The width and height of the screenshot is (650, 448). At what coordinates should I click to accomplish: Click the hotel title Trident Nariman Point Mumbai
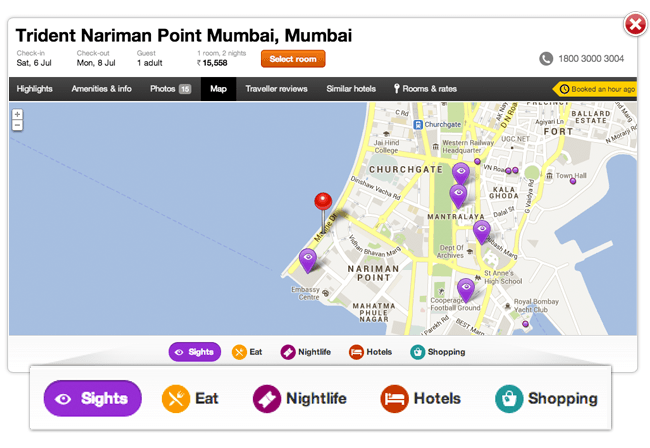pos(184,35)
